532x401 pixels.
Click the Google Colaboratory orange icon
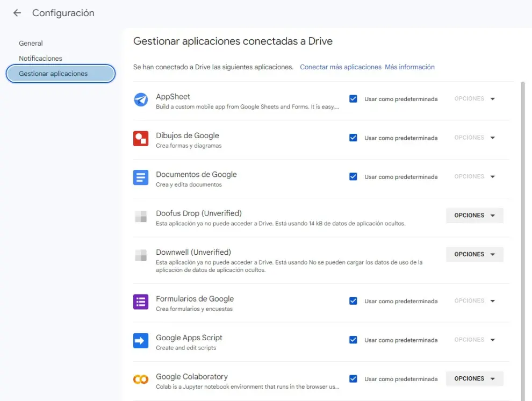tap(141, 379)
